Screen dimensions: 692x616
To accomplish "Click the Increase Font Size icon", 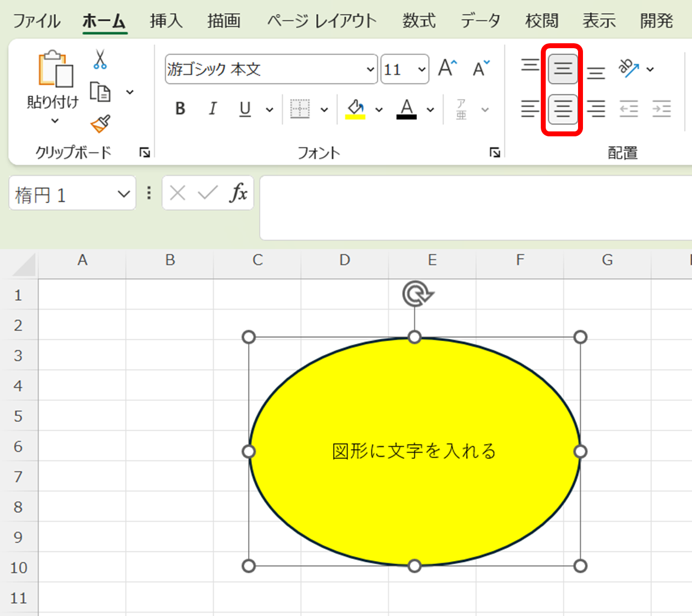I will 448,68.
